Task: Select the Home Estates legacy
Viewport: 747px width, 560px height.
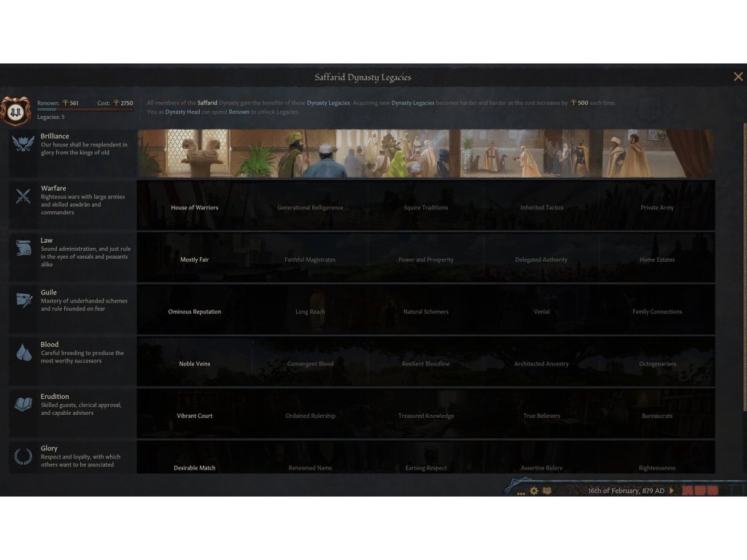Action: [657, 260]
